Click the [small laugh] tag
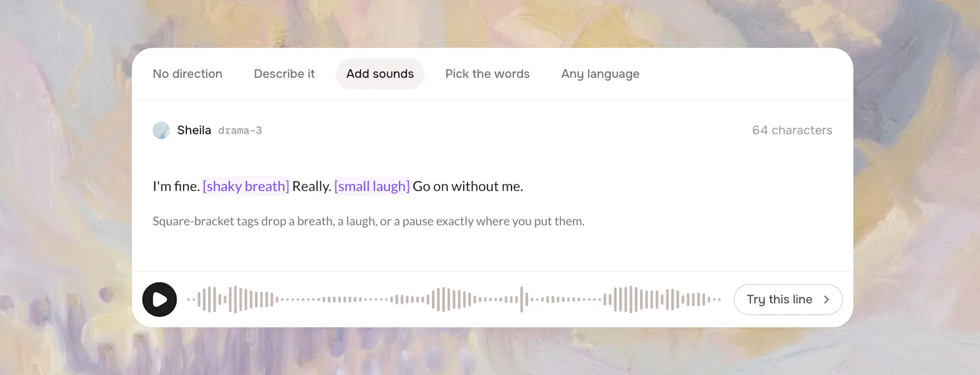This screenshot has height=375, width=980. (372, 186)
